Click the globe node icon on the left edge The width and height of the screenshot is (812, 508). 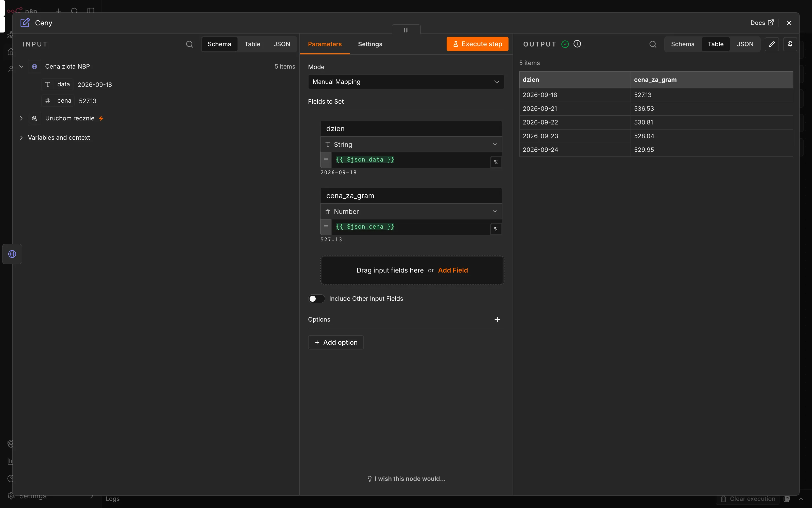click(12, 254)
